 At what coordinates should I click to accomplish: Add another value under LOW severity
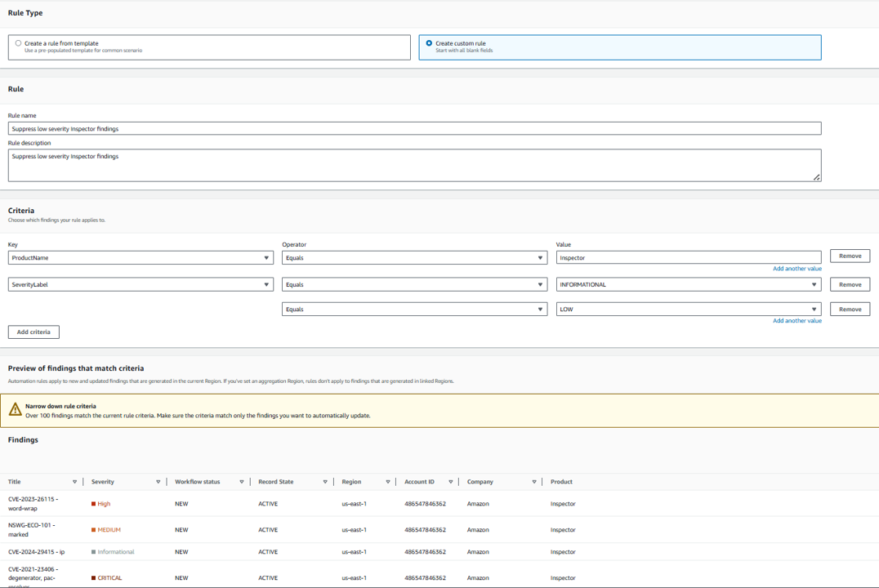pos(797,321)
